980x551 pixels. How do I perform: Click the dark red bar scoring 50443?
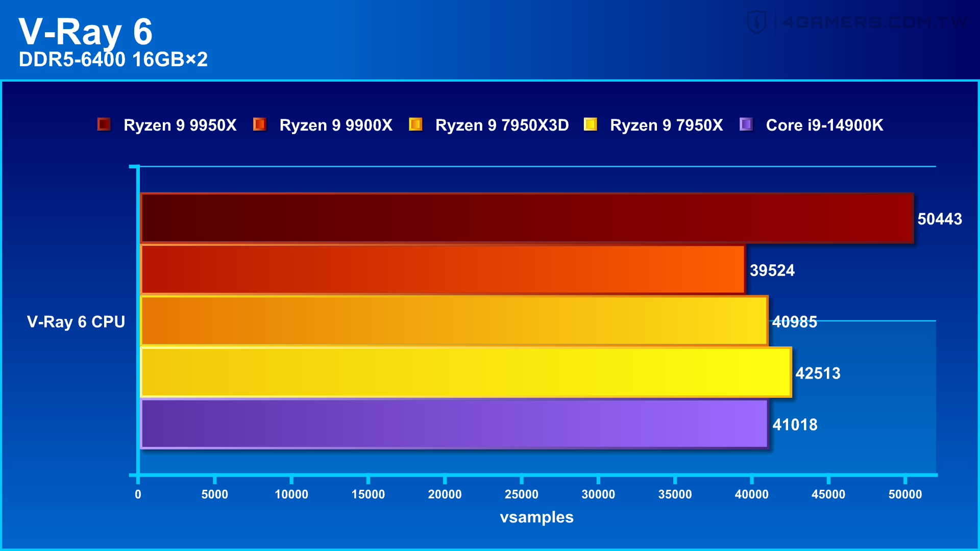pos(527,218)
